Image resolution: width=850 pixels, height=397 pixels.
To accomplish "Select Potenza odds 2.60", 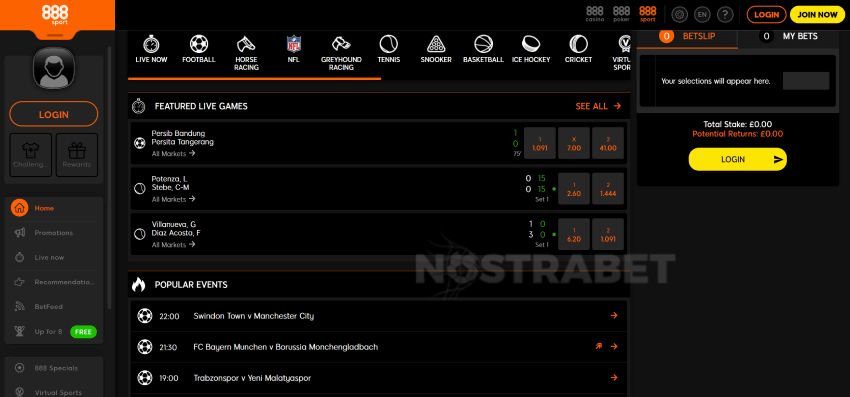I will coord(574,189).
